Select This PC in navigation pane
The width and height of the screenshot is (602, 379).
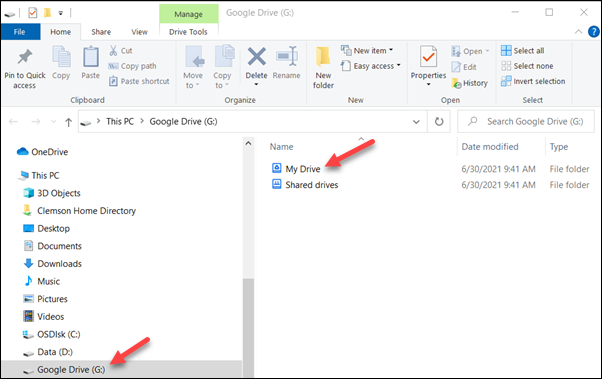pos(39,175)
